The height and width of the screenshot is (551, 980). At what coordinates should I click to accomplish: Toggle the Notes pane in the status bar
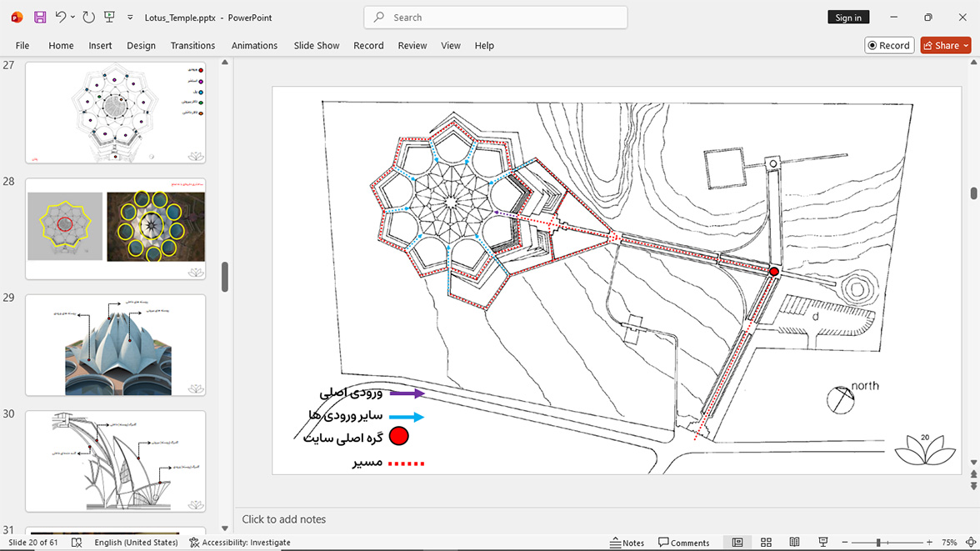[x=627, y=542]
